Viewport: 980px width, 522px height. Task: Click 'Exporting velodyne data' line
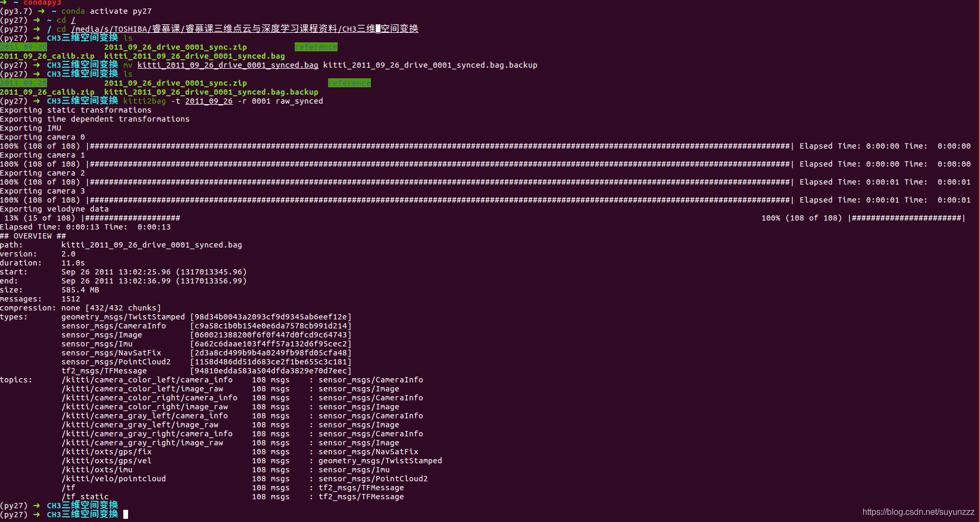click(55, 209)
